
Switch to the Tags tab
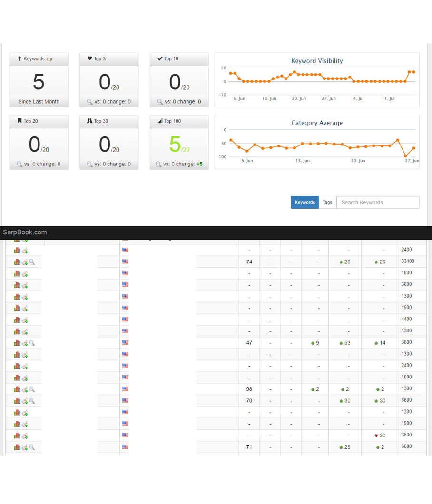pyautogui.click(x=327, y=203)
